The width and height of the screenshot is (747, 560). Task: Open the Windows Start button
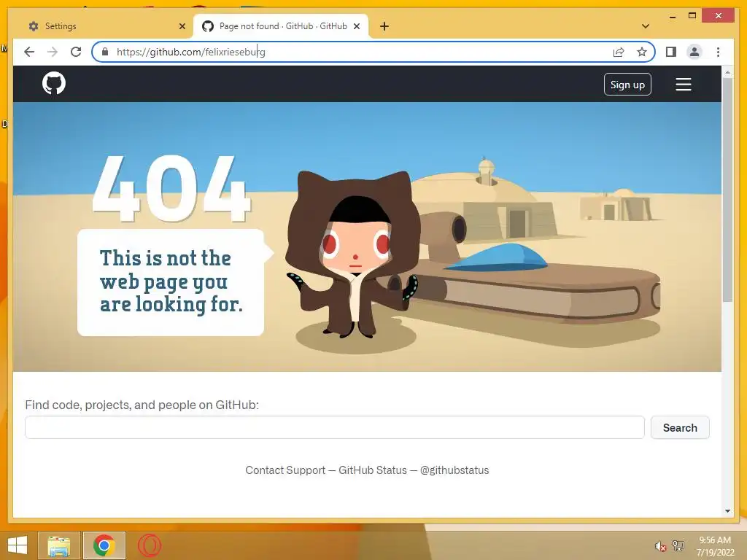pos(18,545)
